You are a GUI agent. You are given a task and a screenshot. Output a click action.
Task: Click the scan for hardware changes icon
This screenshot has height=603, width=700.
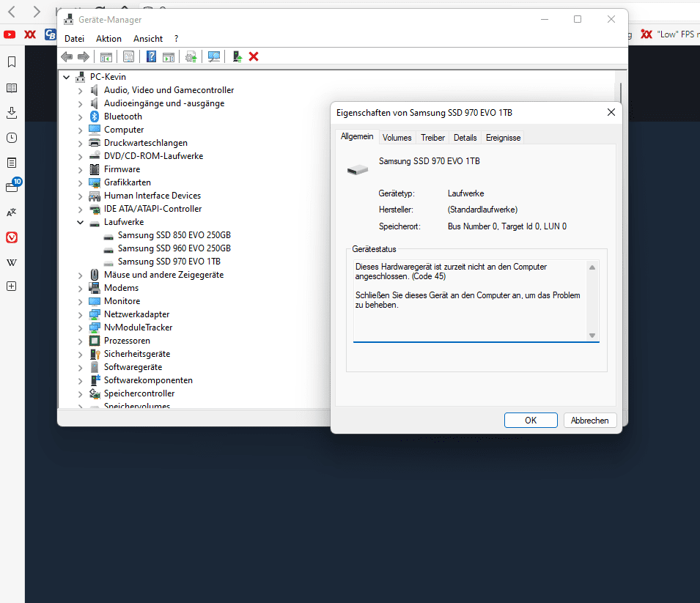(x=214, y=56)
